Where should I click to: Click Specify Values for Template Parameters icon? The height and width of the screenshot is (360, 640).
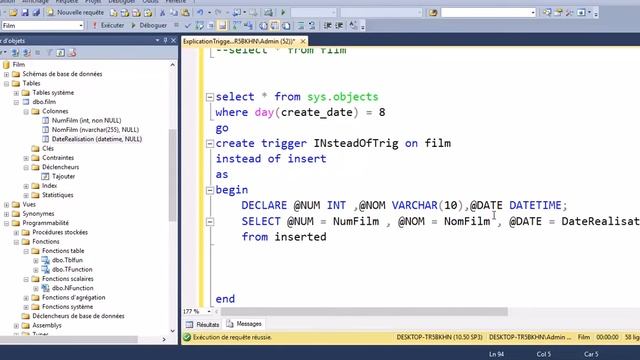coord(353,26)
